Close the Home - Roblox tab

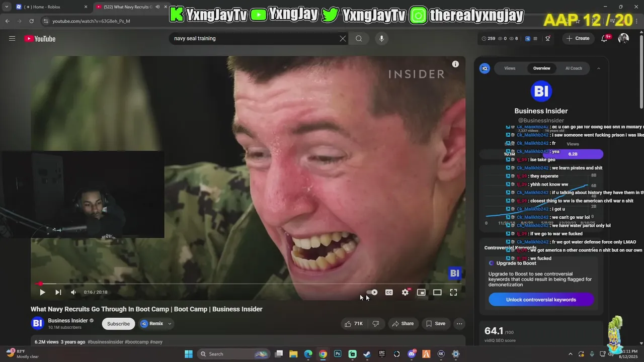pos(86,7)
